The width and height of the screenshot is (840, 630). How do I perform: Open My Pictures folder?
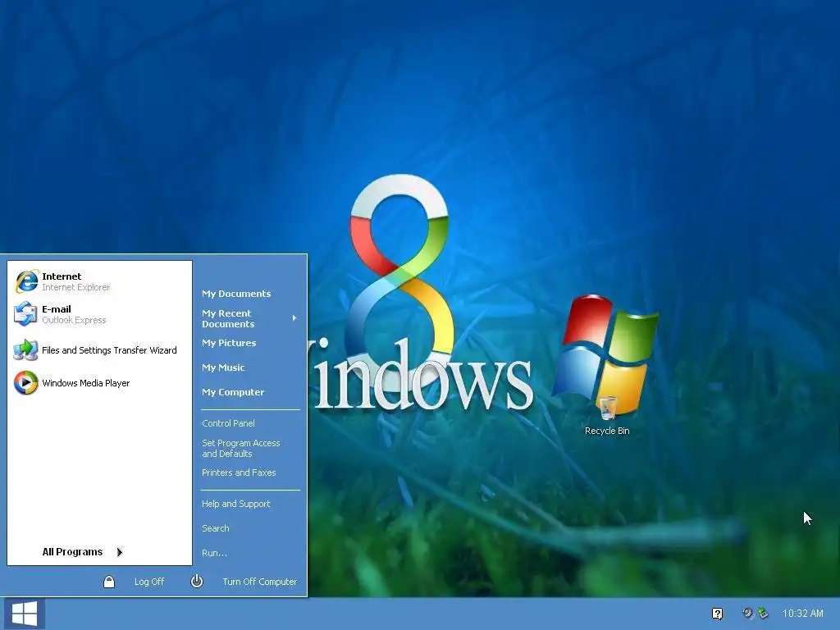(x=229, y=343)
